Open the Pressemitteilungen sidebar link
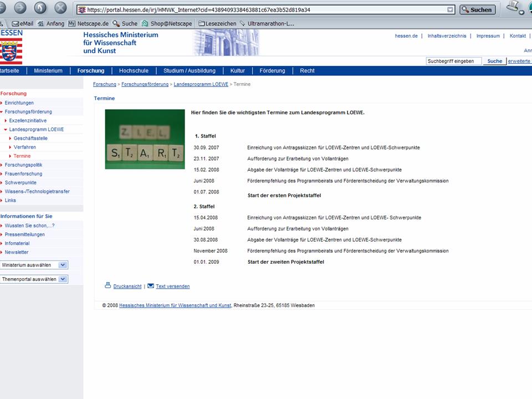 24,234
